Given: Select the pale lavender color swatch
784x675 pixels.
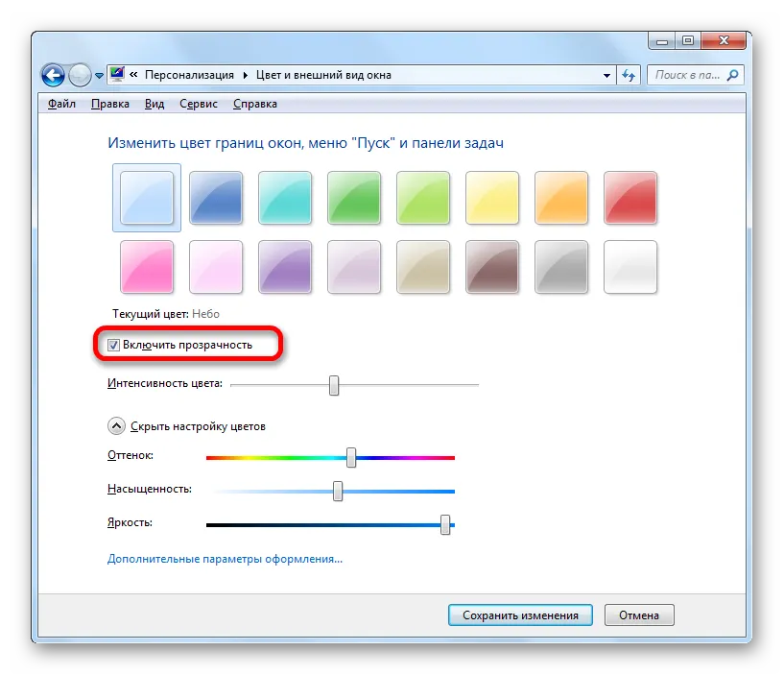Looking at the screenshot, I should point(353,267).
